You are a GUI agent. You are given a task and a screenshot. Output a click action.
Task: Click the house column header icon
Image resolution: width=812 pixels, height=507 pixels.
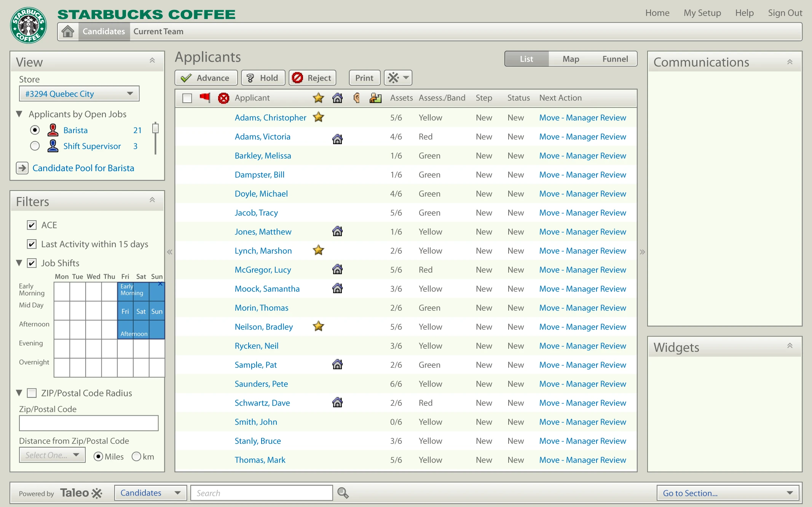pos(337,98)
